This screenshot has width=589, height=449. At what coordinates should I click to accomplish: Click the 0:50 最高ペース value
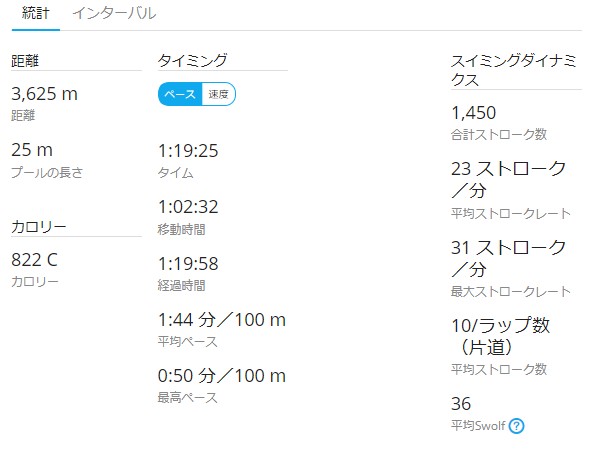222,375
